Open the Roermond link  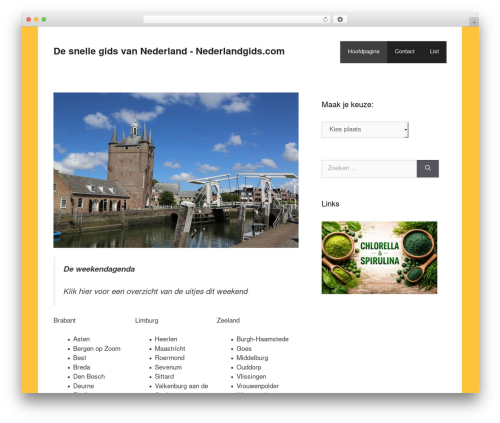pyautogui.click(x=170, y=358)
